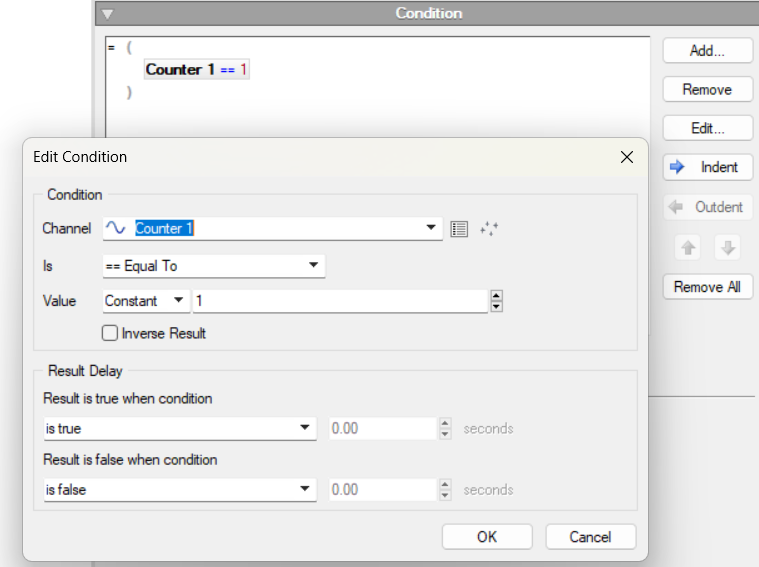Click the Outdent button

pyautogui.click(x=707, y=207)
